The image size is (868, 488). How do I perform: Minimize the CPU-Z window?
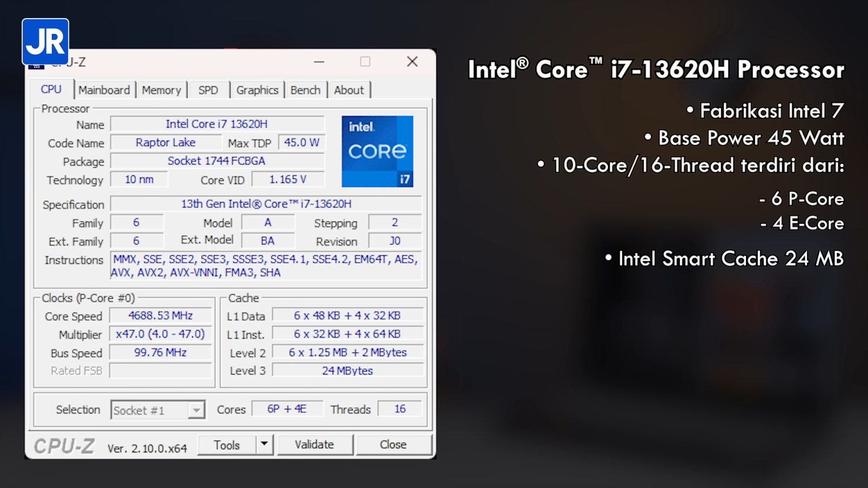click(x=319, y=62)
